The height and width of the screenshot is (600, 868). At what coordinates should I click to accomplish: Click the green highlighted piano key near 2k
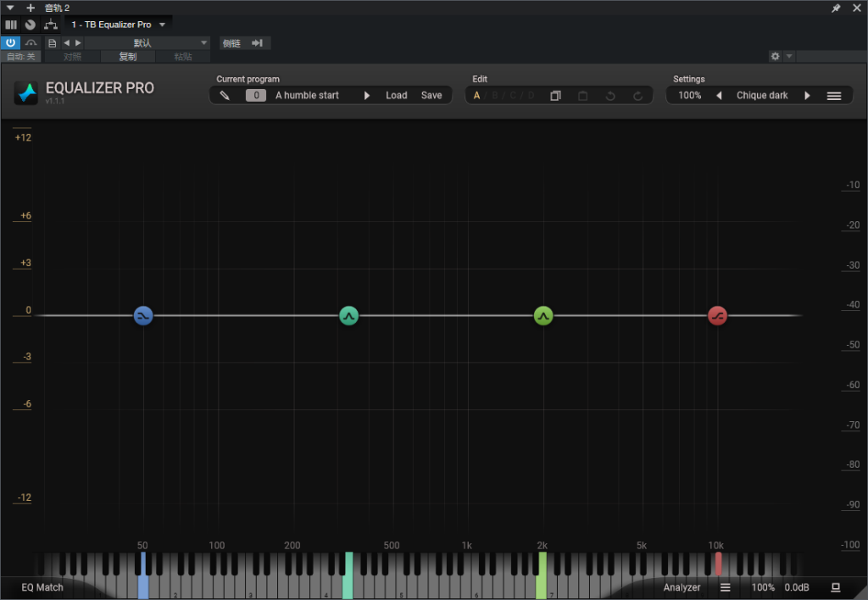pyautogui.click(x=542, y=575)
